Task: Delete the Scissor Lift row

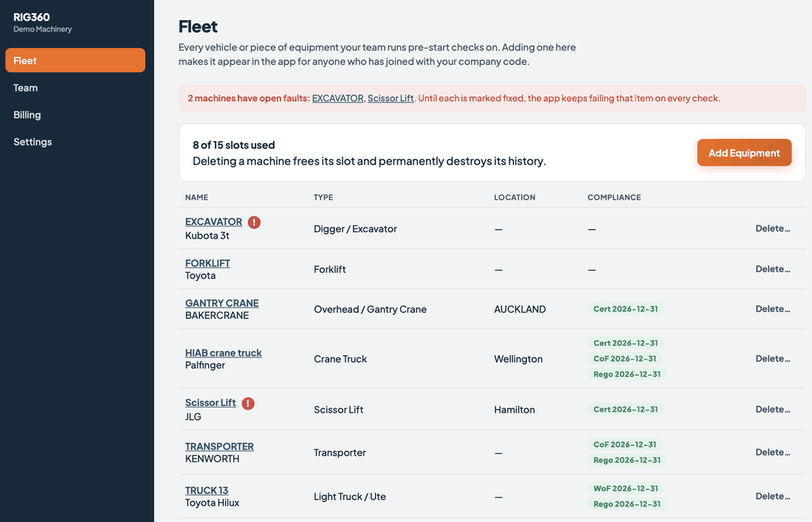Action: pos(773,409)
